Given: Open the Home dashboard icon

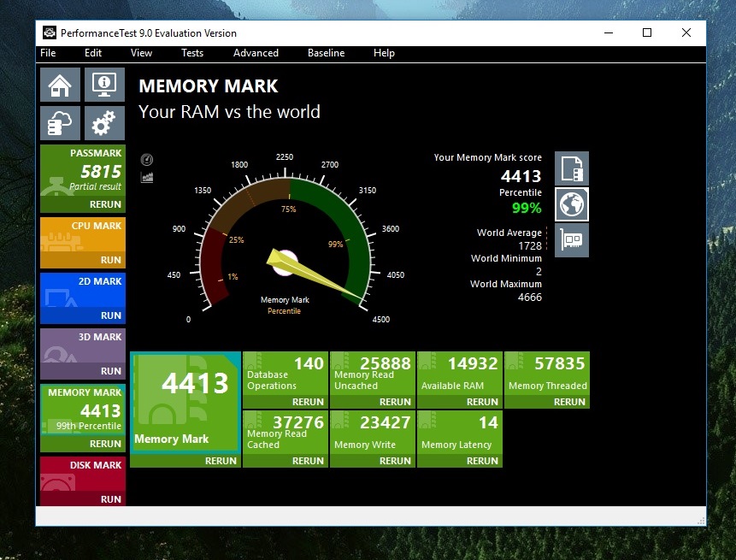Looking at the screenshot, I should pos(60,85).
